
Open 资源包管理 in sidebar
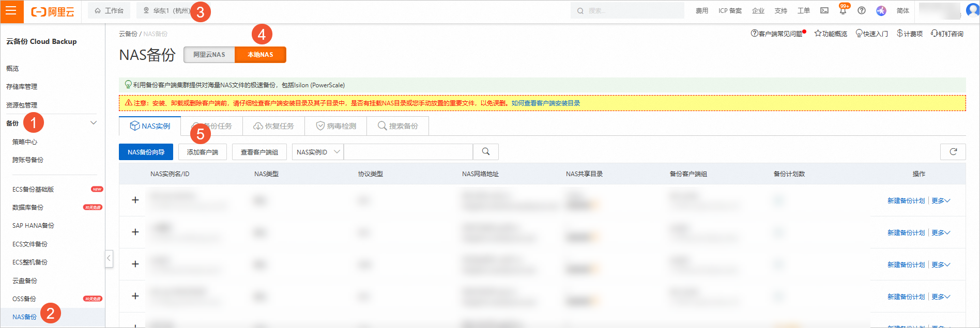point(22,105)
